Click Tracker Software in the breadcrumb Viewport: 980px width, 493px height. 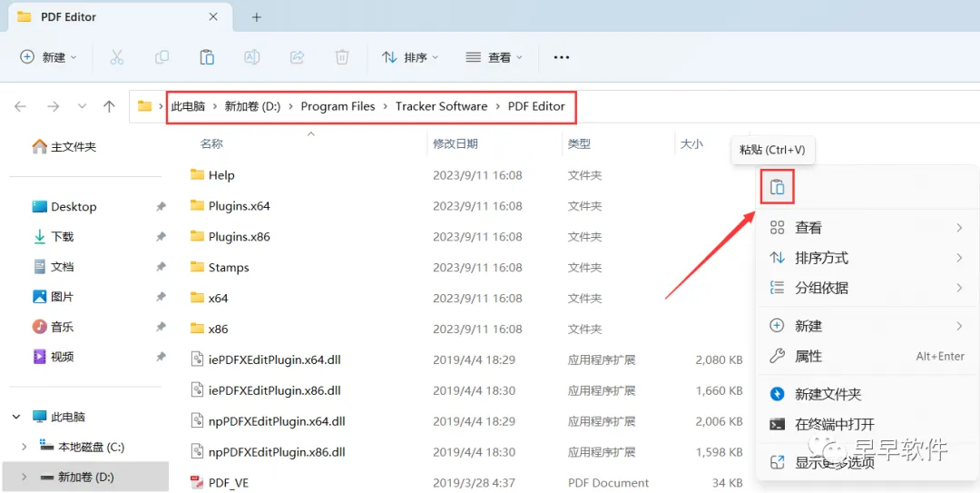coord(441,106)
